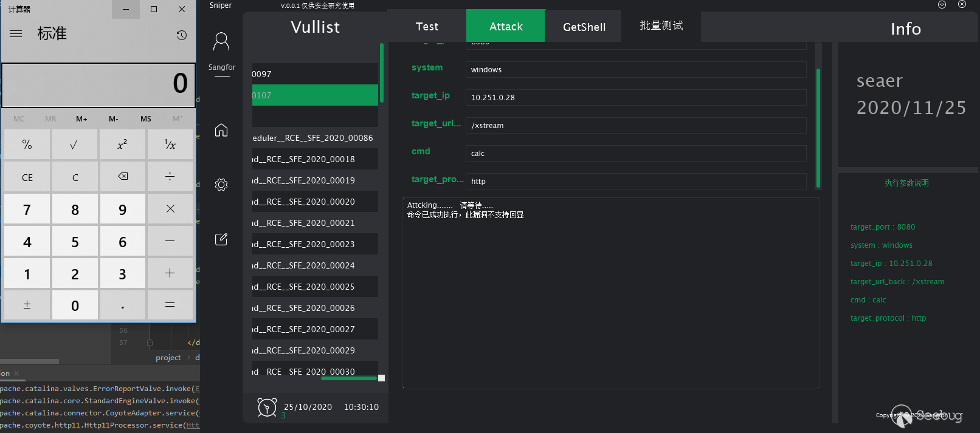
Task: Click the system input field with windows
Action: point(636,69)
